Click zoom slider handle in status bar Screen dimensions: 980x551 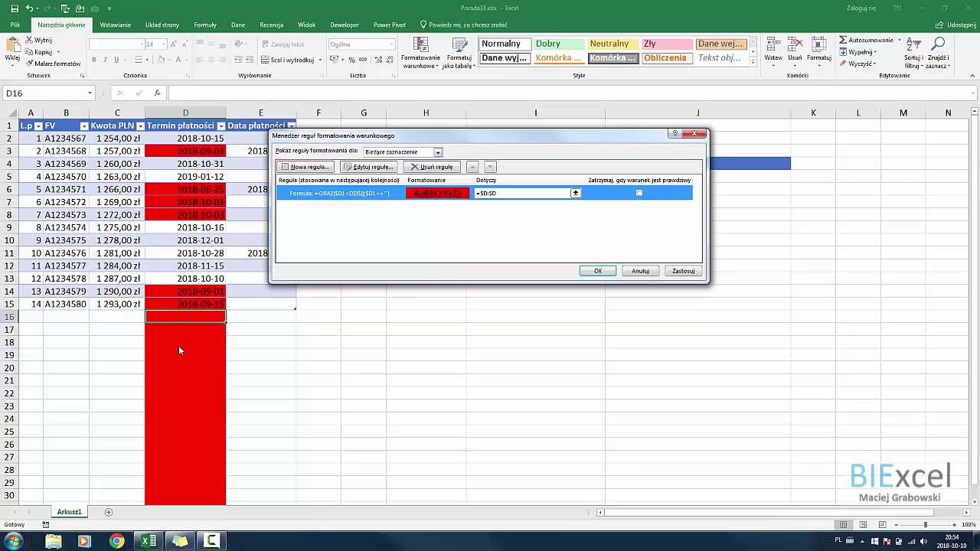coord(925,525)
